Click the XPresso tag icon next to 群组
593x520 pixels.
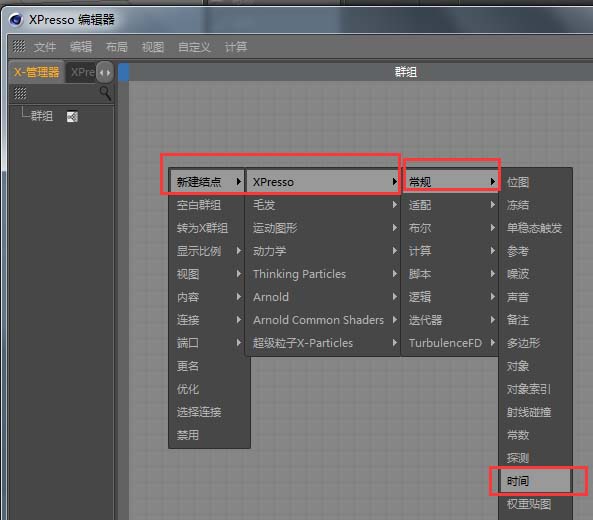coord(72,116)
